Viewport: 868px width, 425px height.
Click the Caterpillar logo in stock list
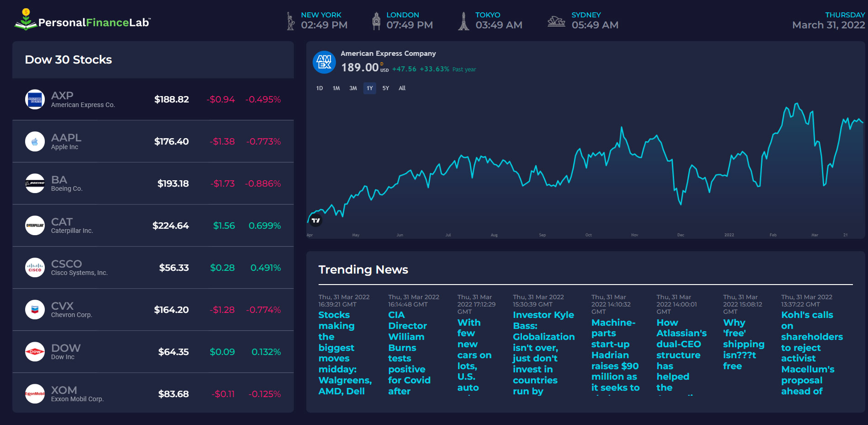pyautogui.click(x=35, y=226)
